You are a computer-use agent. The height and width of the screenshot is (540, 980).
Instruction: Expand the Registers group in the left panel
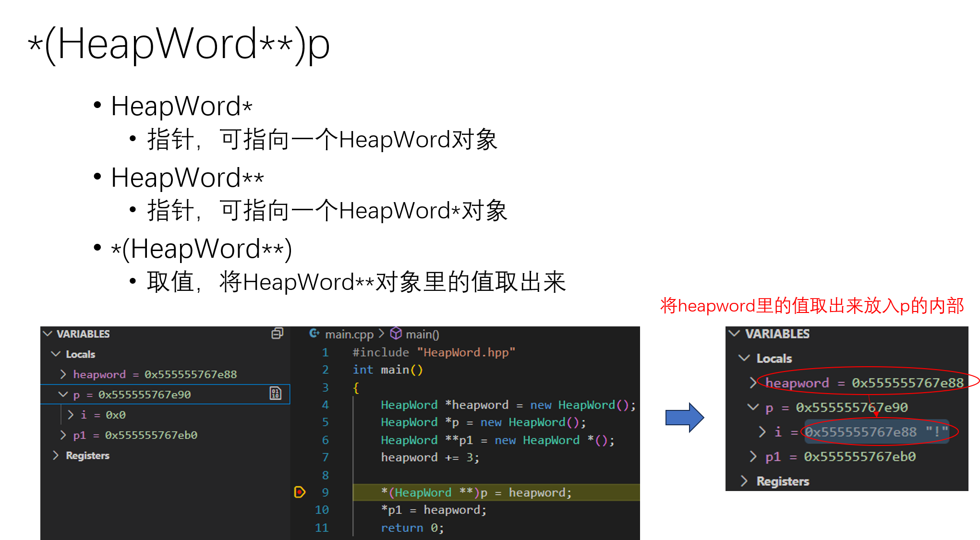point(56,456)
